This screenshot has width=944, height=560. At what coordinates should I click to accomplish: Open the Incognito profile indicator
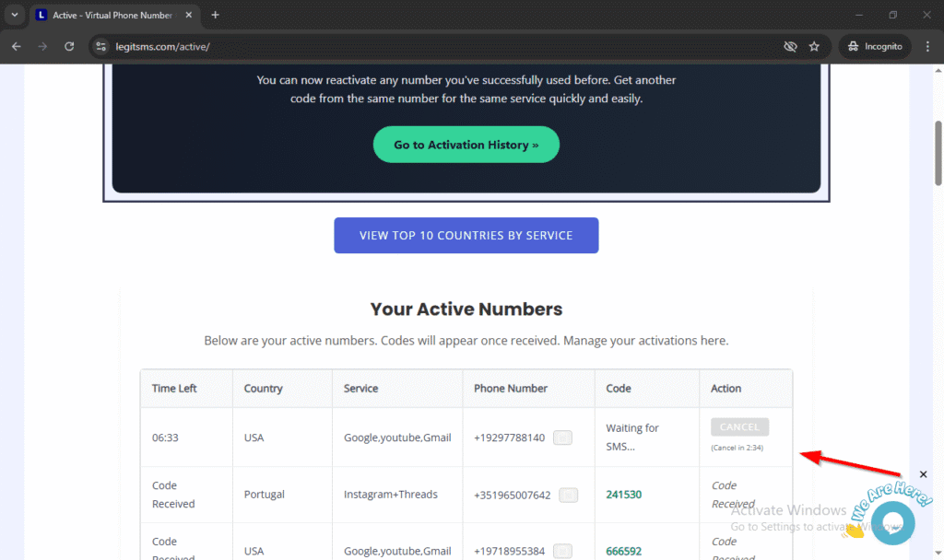[874, 46]
